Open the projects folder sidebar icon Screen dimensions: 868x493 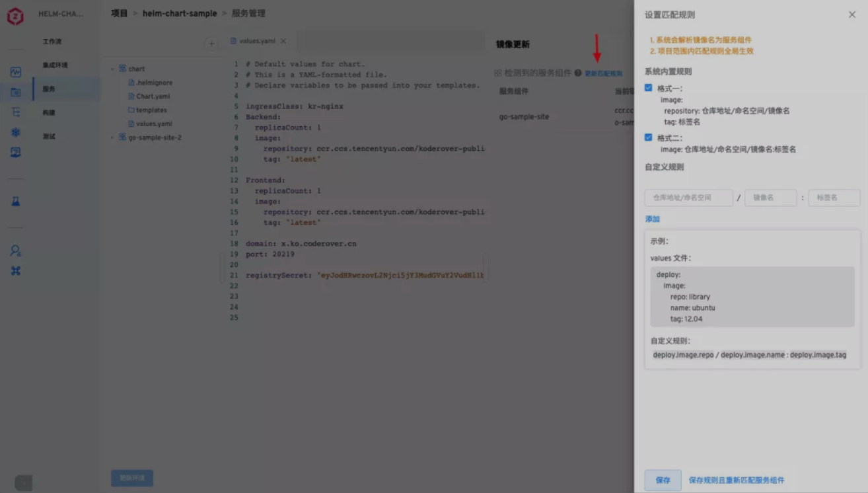point(16,93)
